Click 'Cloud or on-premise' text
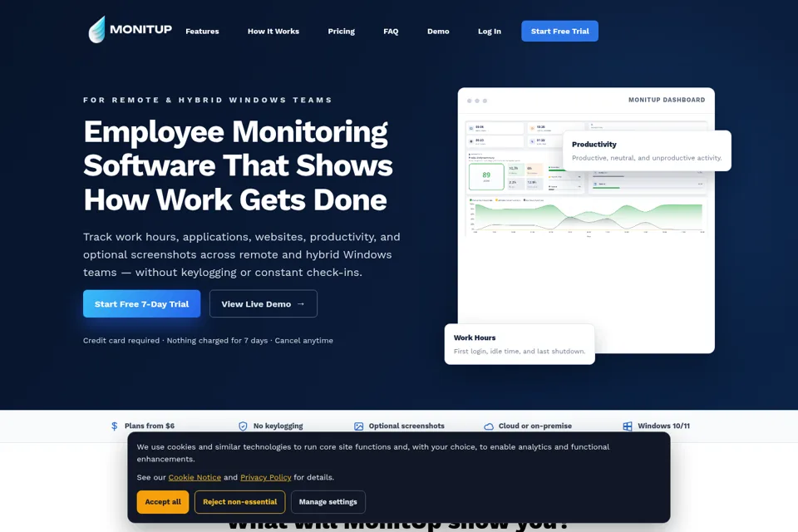 (534, 426)
